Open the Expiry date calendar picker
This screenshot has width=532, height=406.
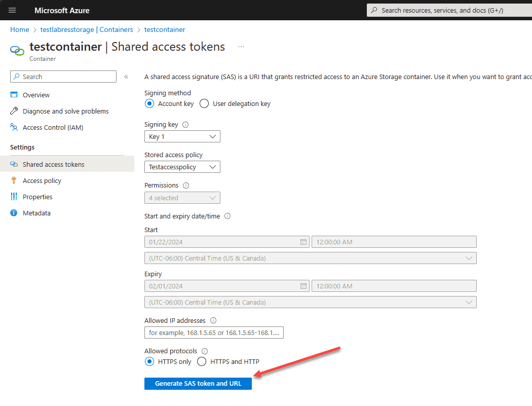pyautogui.click(x=303, y=286)
